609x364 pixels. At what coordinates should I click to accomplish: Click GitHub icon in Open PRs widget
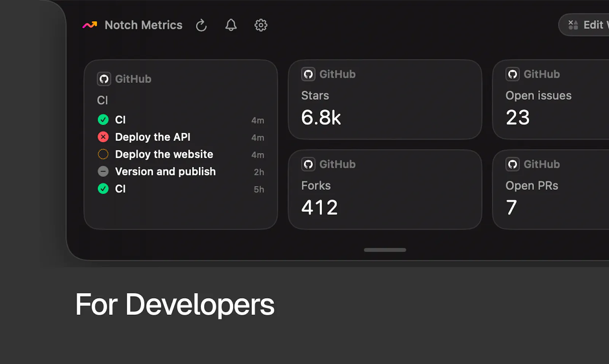click(513, 164)
